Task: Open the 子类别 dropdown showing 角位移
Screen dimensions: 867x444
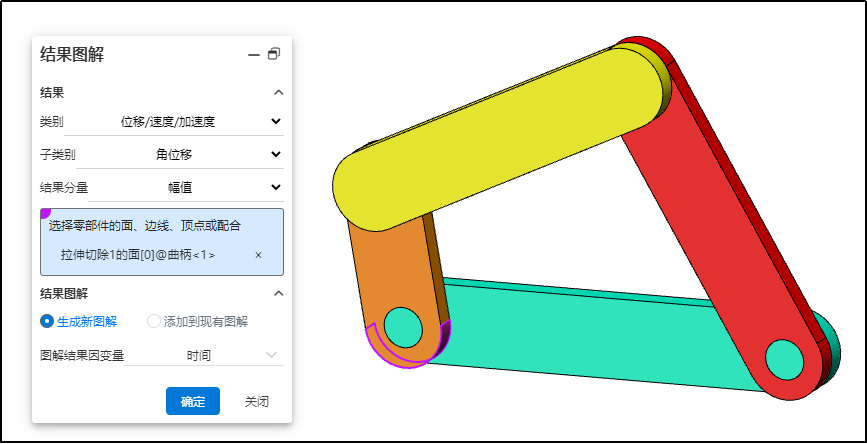Action: 276,155
